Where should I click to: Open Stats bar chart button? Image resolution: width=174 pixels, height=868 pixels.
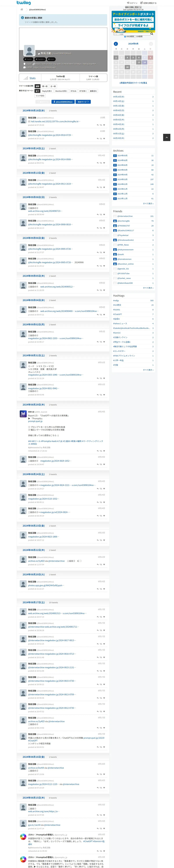tap(29, 78)
